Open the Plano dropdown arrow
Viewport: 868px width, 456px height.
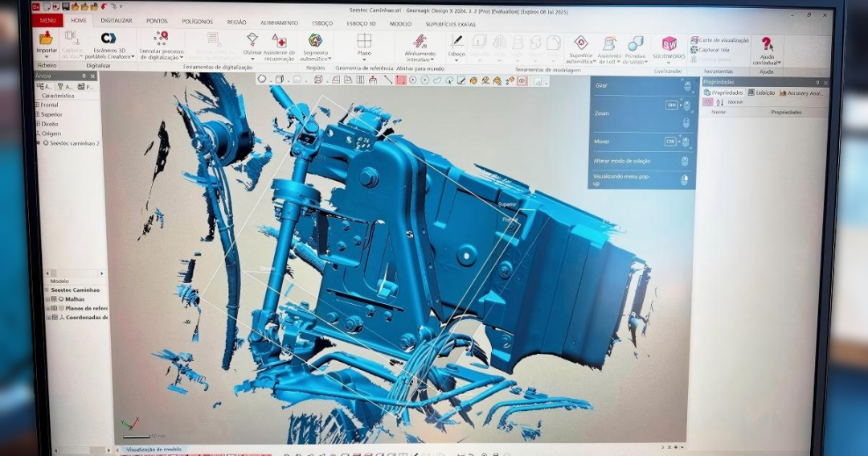(364, 60)
